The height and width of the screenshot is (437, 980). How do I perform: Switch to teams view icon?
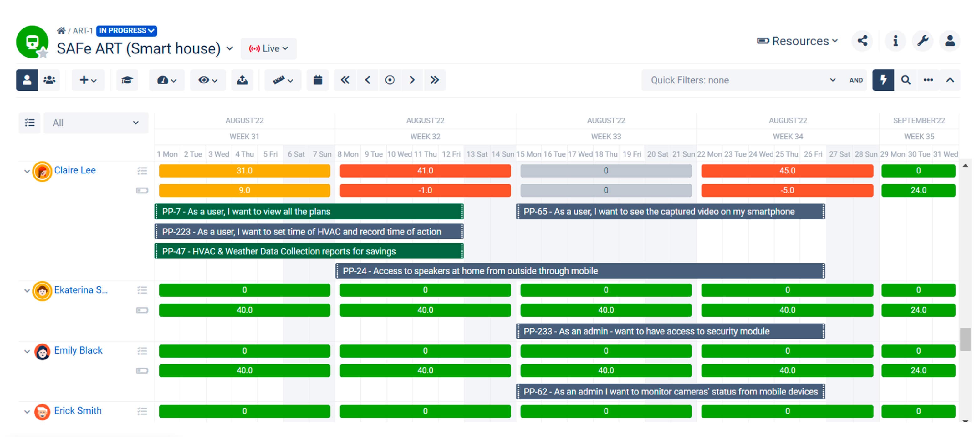pyautogui.click(x=49, y=80)
